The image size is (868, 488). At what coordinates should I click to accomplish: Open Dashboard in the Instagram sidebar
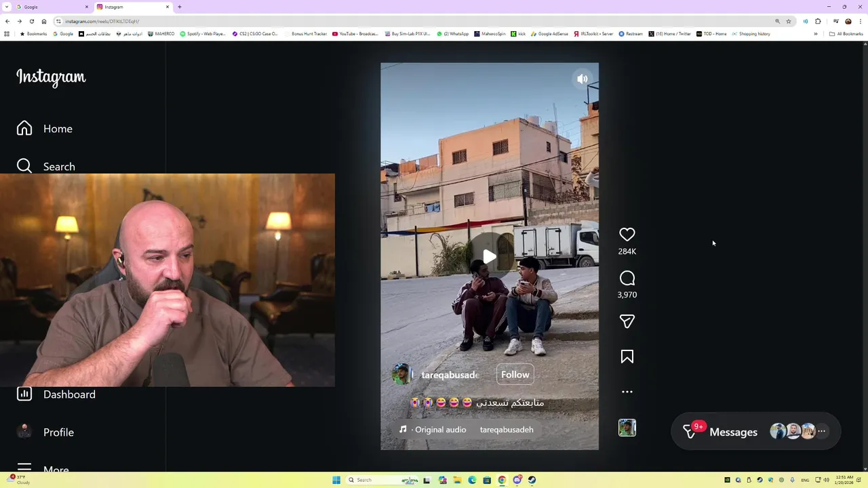(x=56, y=394)
